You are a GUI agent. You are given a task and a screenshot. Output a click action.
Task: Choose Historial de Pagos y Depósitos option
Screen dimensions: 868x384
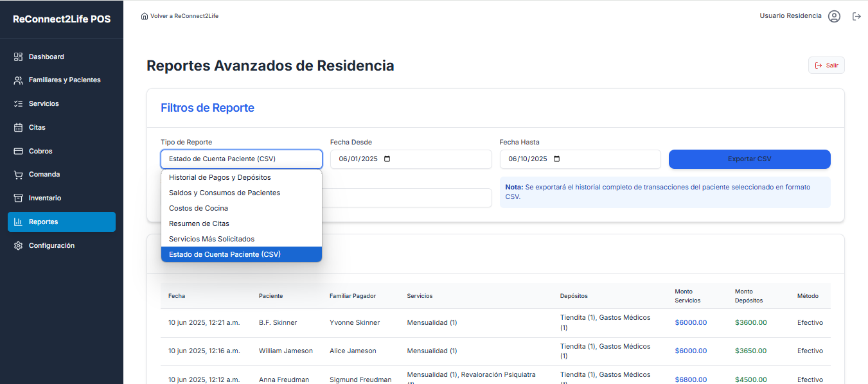coord(242,177)
